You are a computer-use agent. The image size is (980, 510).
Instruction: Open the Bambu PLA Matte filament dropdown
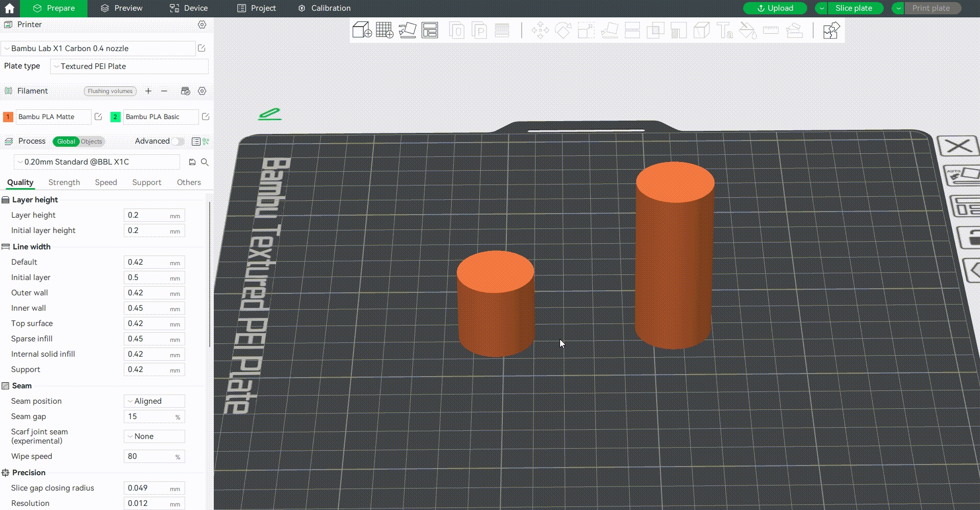click(54, 117)
